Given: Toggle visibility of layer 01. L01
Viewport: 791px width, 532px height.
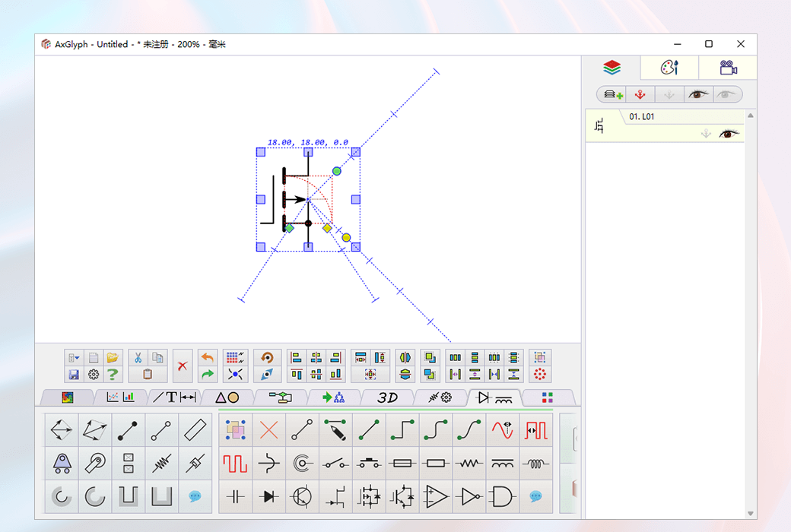Looking at the screenshot, I should pyautogui.click(x=729, y=133).
